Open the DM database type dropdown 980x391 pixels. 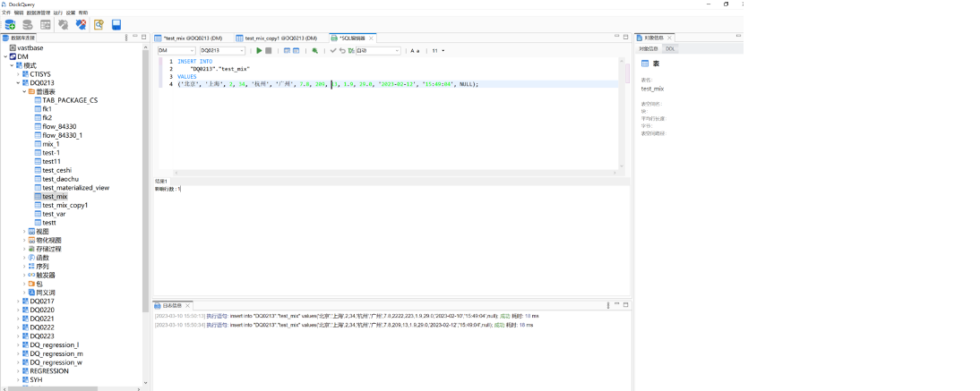tap(176, 51)
